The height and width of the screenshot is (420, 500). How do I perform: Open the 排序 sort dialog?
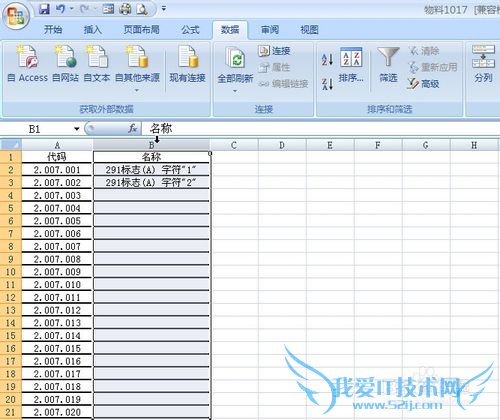click(x=351, y=65)
